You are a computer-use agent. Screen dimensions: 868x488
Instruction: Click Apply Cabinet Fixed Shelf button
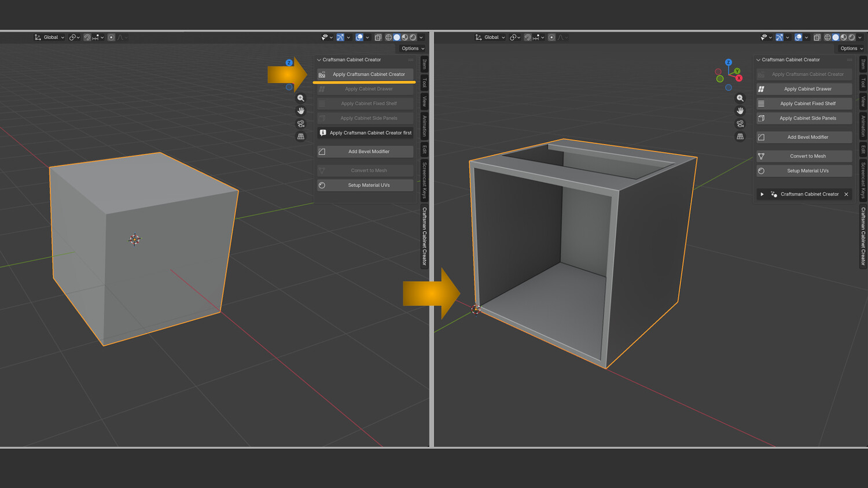[804, 103]
